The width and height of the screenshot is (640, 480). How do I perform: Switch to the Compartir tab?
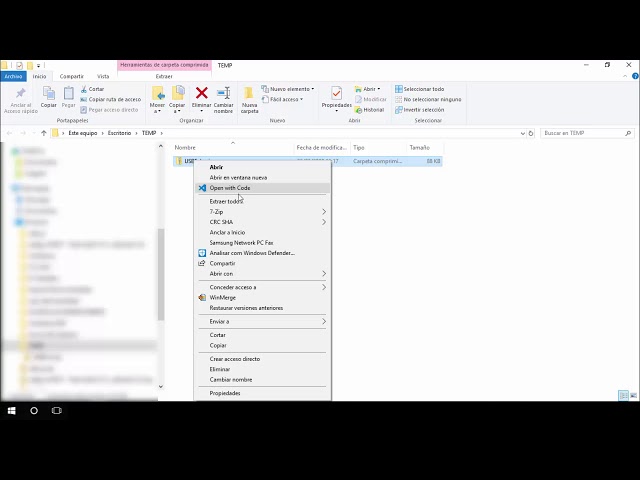[71, 76]
